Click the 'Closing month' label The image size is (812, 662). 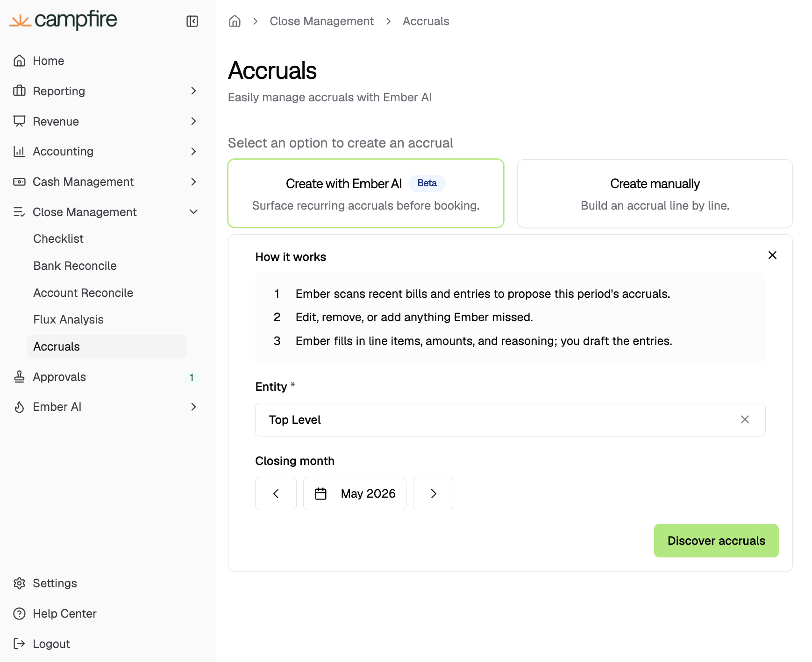[295, 461]
